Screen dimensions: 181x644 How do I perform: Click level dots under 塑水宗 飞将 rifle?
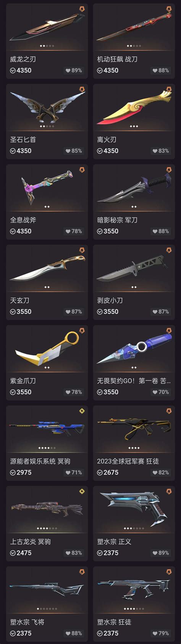tap(47, 609)
